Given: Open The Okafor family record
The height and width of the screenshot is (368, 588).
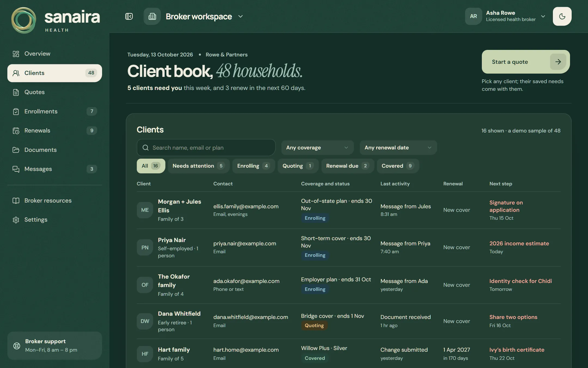Looking at the screenshot, I should (x=174, y=281).
